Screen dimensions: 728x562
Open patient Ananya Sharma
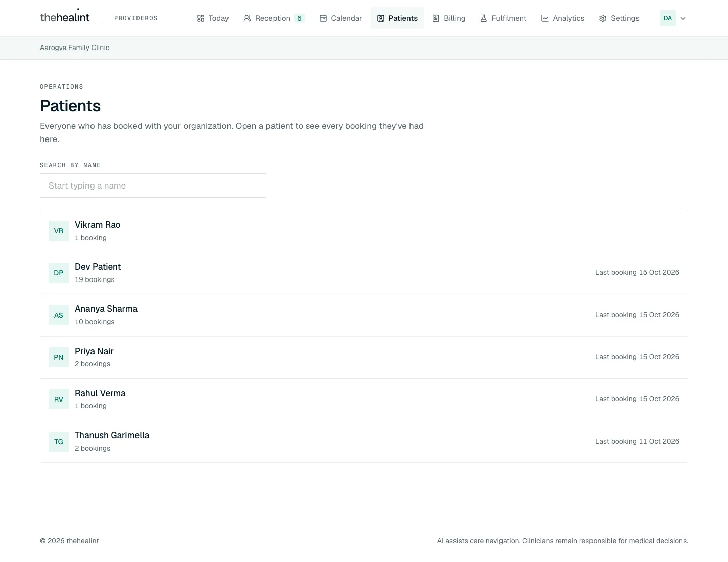click(x=364, y=315)
